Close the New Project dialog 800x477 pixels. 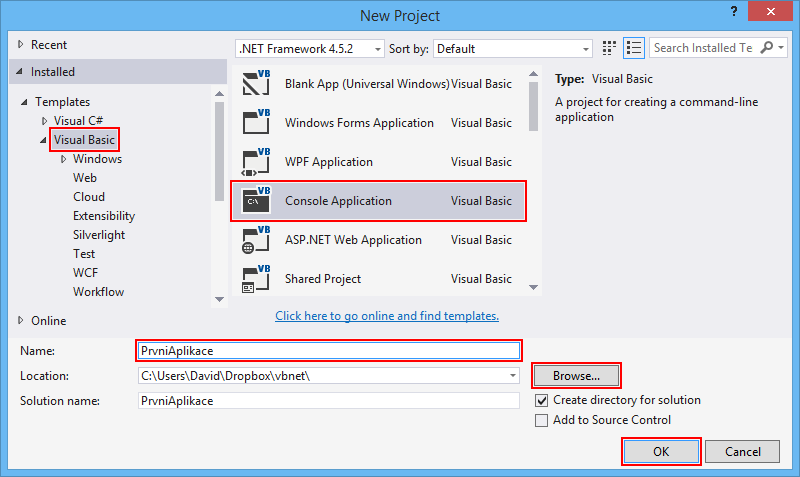click(770, 11)
